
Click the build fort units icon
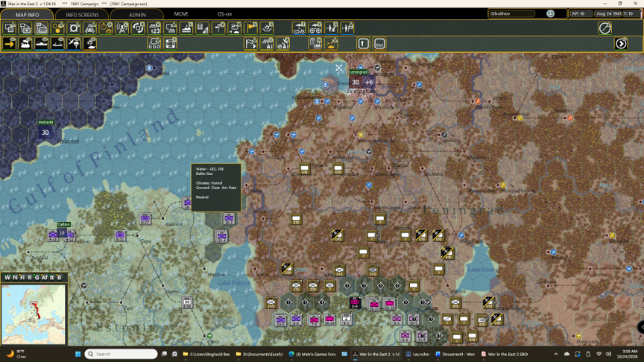(154, 43)
